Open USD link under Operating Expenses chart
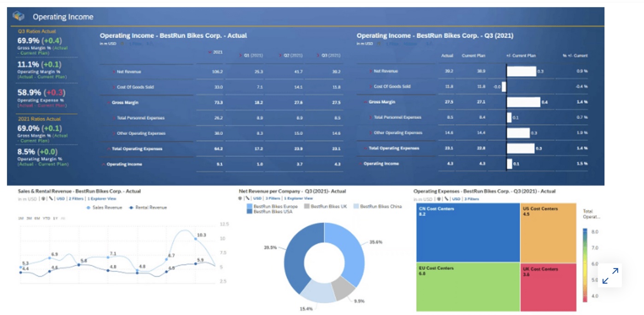This screenshot has width=644, height=315. (x=456, y=199)
